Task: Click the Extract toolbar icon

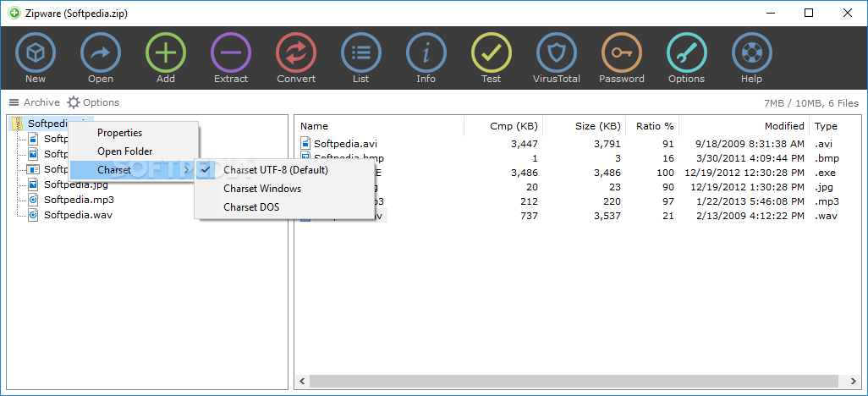Action: (x=231, y=53)
